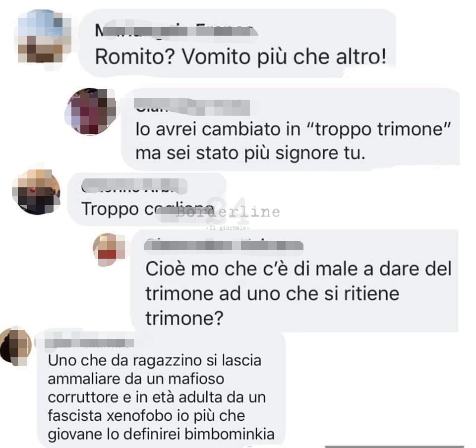Open blurred name above "Romito? Vomito più che altro!"
This screenshot has width=476, height=448.
(x=176, y=29)
